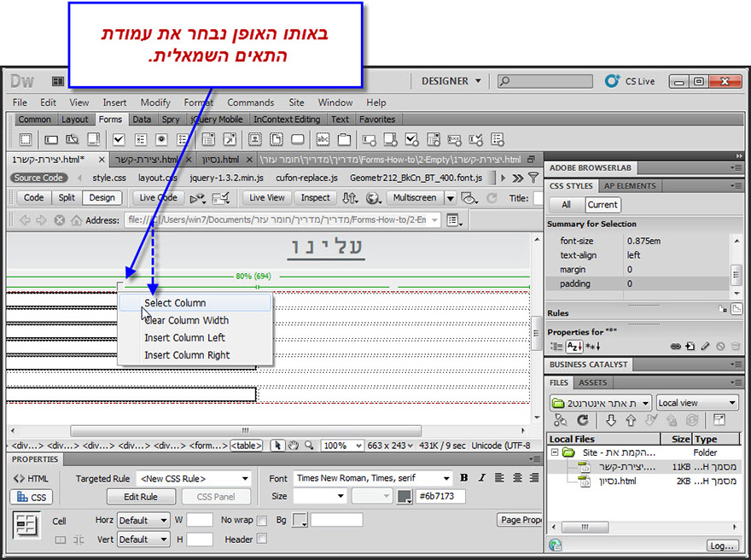Insert a Fieldset form element
751x560 pixels.
(x=344, y=139)
